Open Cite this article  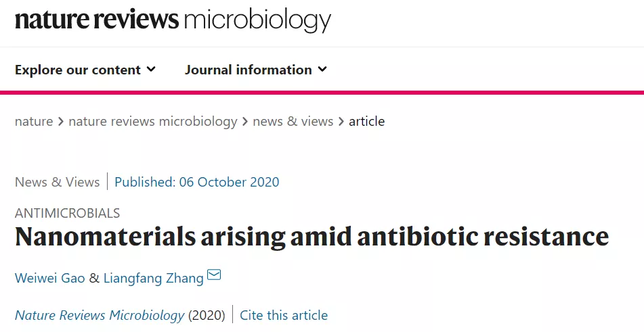coord(284,315)
